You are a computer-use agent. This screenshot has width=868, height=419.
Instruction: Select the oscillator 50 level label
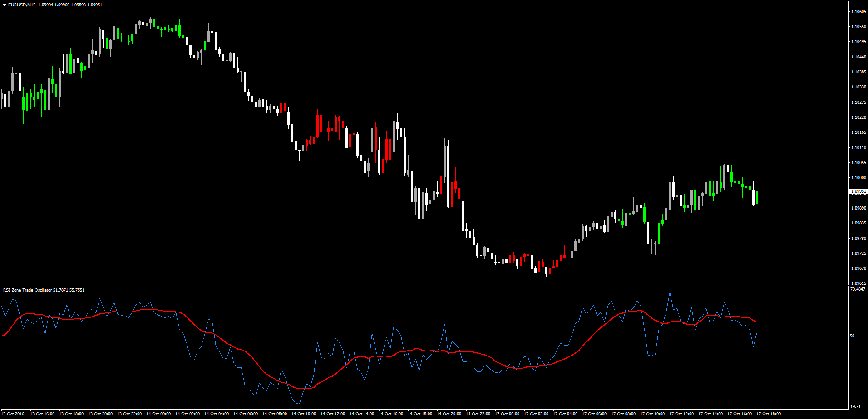click(x=852, y=336)
